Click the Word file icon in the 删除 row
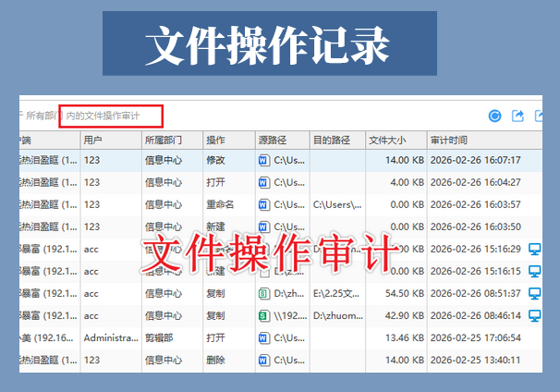This screenshot has height=392, width=560. click(x=263, y=360)
